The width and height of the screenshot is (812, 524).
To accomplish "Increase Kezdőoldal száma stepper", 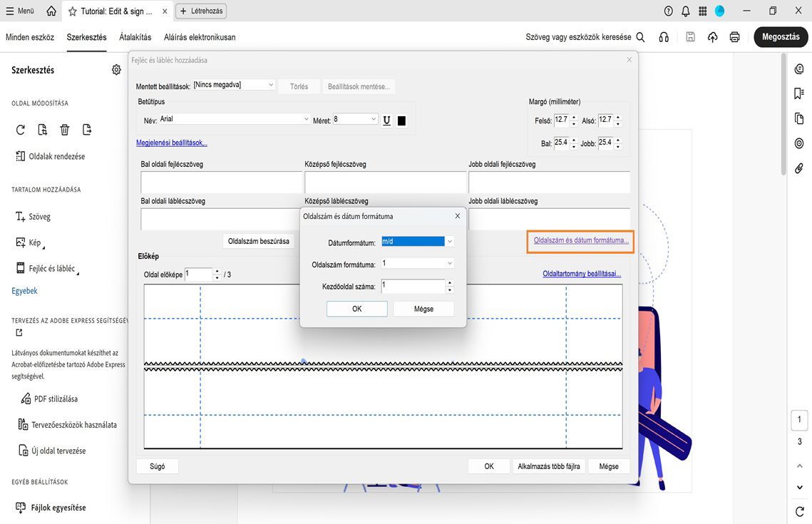I will tap(450, 283).
